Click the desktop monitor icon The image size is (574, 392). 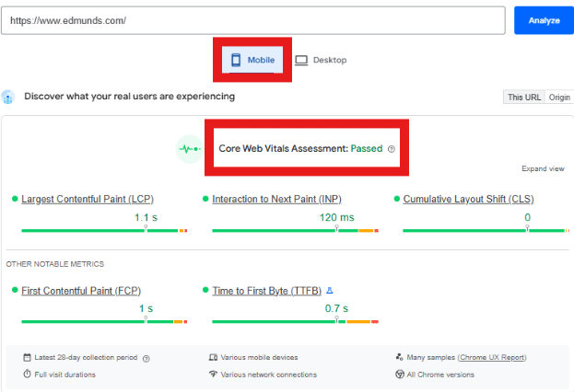click(301, 61)
